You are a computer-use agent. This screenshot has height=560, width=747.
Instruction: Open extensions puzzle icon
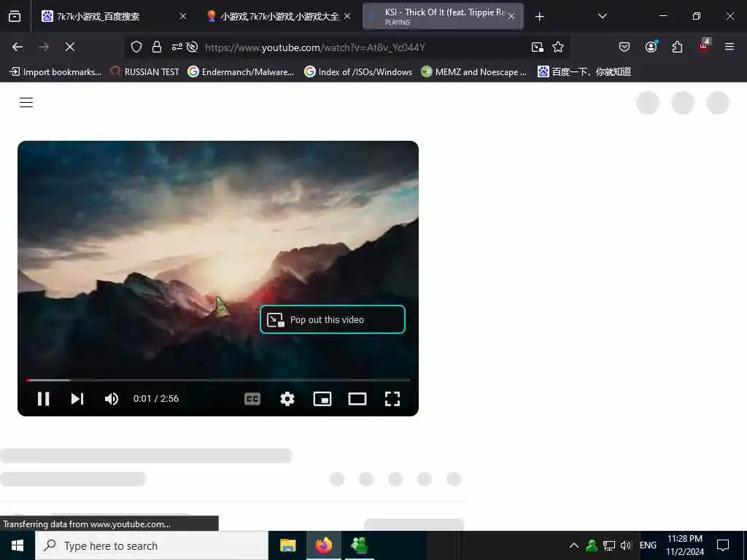(677, 47)
